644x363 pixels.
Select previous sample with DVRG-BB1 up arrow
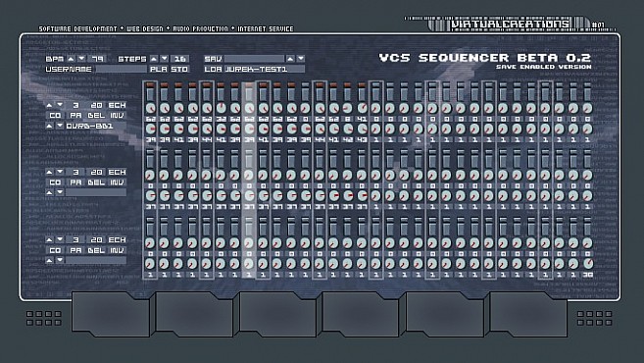coord(49,126)
